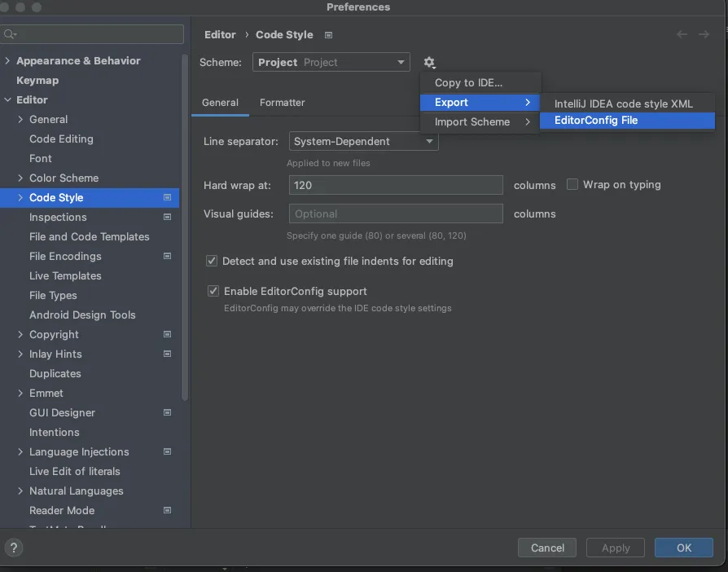
Task: Toggle Detect and use existing file indents
Action: coord(213,262)
